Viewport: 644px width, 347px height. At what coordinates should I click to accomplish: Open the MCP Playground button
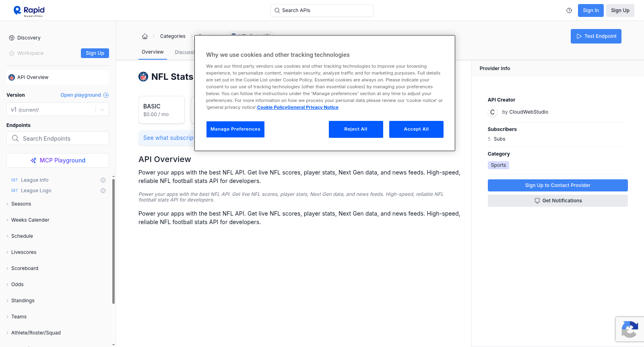[58, 160]
